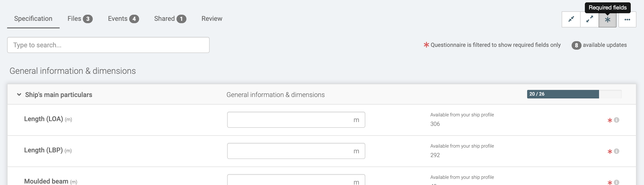Click info icon for Moulded beam

pos(617,182)
